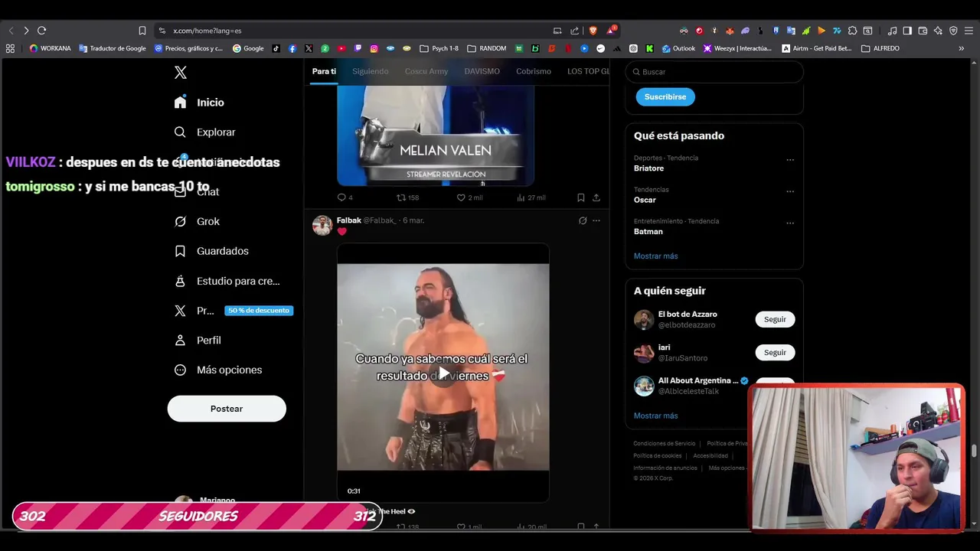Viewport: 980px width, 551px height.
Task: Switch to the Para ti tab
Action: coord(324,71)
